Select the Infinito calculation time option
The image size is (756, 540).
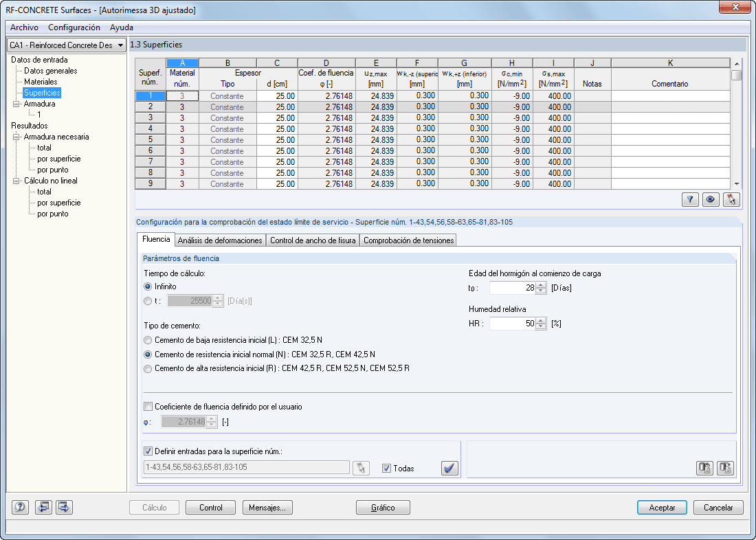coord(148,286)
